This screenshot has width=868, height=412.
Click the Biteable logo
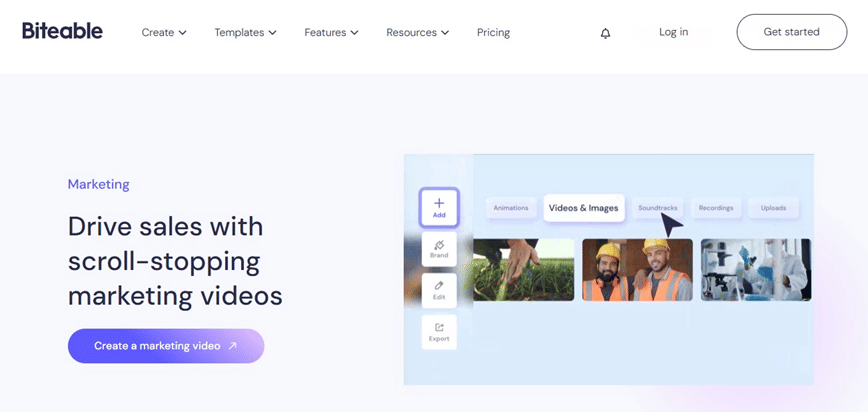[x=62, y=31]
